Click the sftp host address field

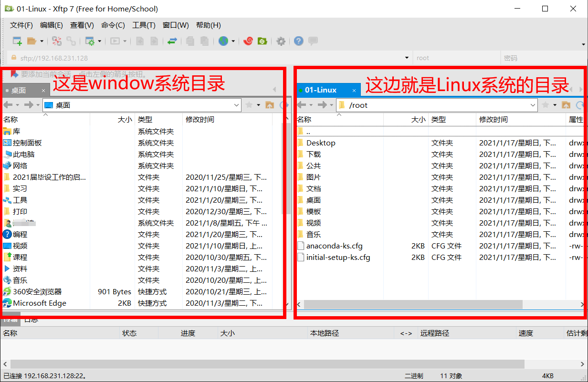(210, 58)
